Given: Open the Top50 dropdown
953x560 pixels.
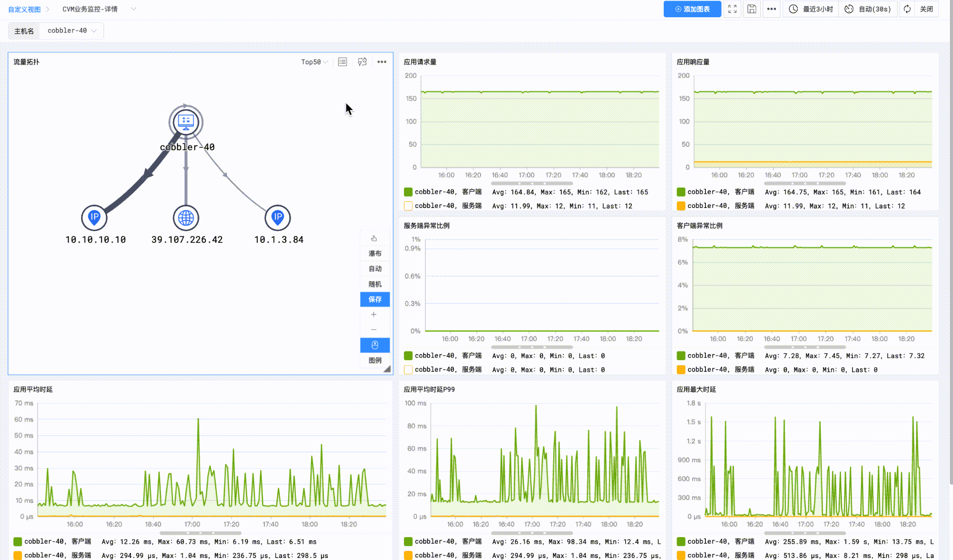Looking at the screenshot, I should point(314,62).
